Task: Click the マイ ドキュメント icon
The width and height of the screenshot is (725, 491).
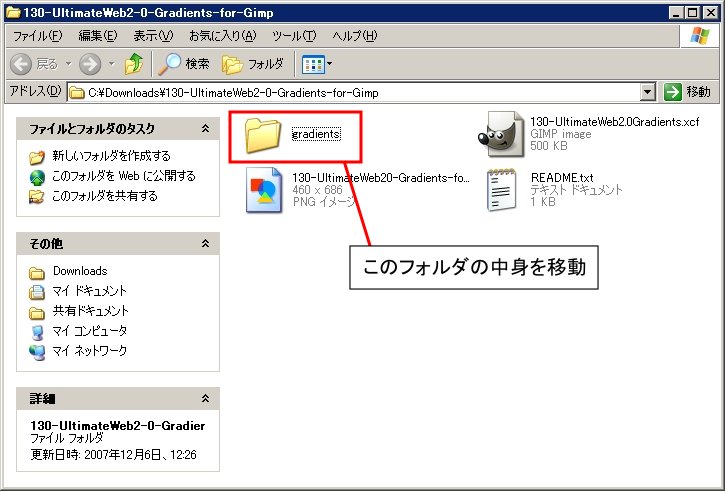Action: 37,292
